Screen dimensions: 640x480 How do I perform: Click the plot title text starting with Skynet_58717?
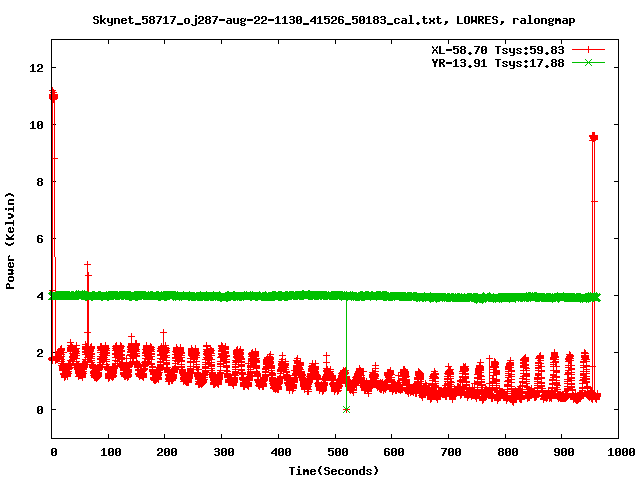tap(333, 20)
